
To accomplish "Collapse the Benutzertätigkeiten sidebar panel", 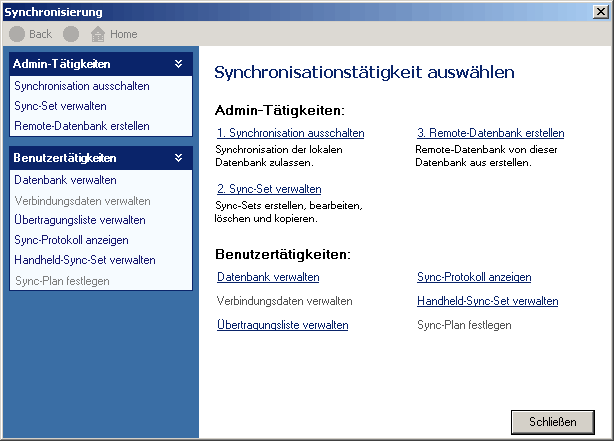I will (178, 158).
